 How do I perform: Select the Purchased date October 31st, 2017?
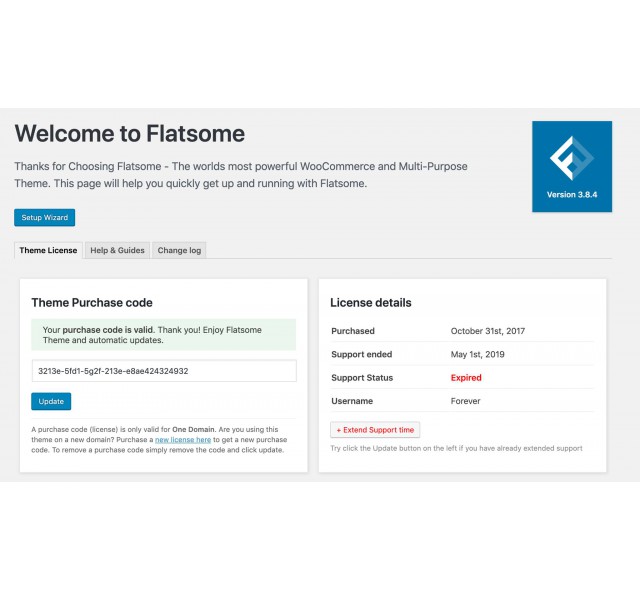pyautogui.click(x=488, y=331)
